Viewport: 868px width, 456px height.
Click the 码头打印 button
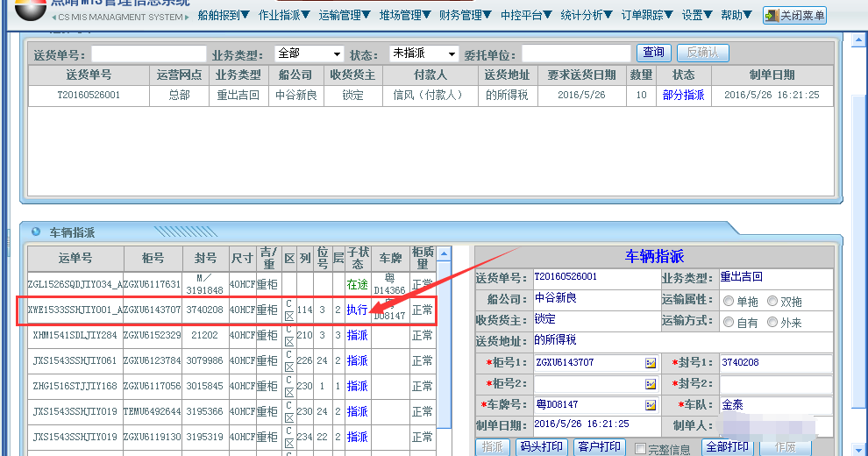coord(540,447)
